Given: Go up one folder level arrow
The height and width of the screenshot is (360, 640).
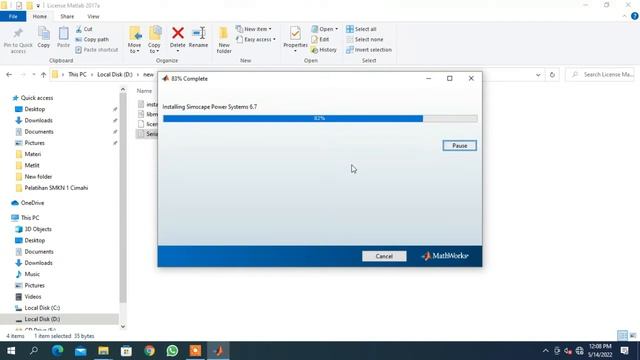Looking at the screenshot, I should 43,75.
